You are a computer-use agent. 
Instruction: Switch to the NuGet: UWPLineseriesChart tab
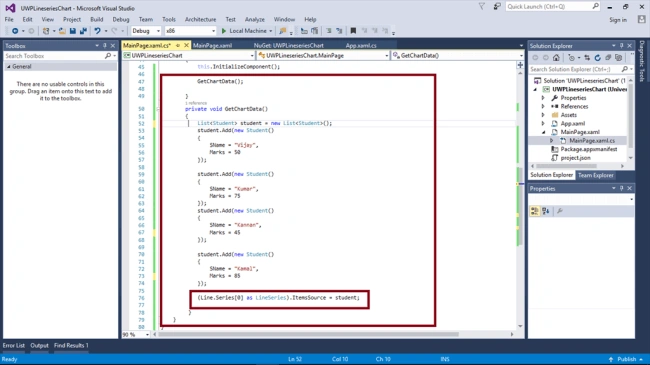tap(289, 46)
